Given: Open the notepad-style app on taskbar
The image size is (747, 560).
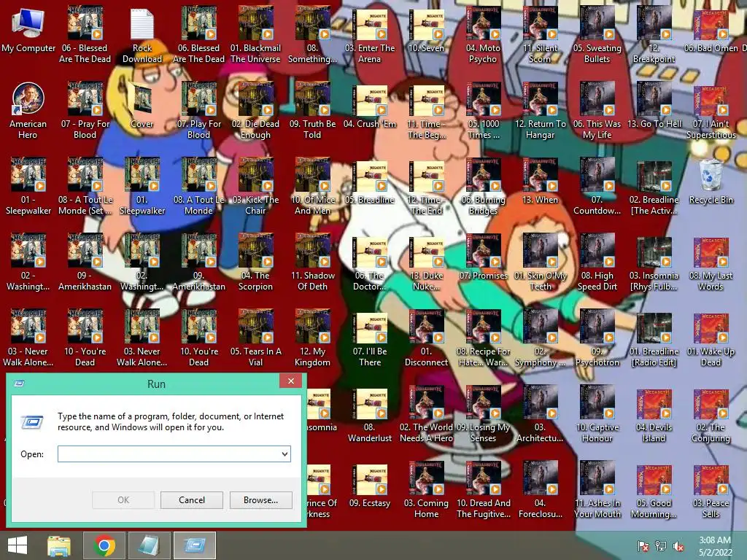Looking at the screenshot, I should (149, 545).
